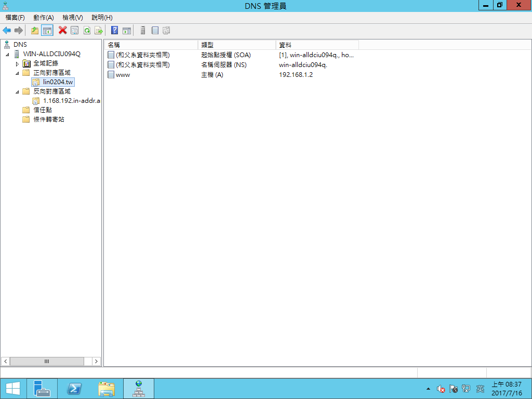Select 反向對應區域 folder
Viewport: 532px width, 399px height.
tap(51, 91)
